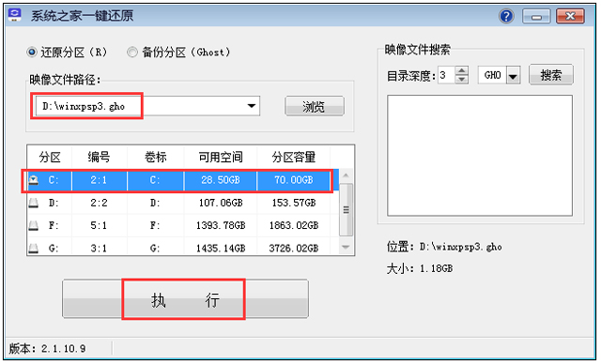Screen dimensions: 601x364
Task: Click the 编号 column header
Action: (x=99, y=157)
